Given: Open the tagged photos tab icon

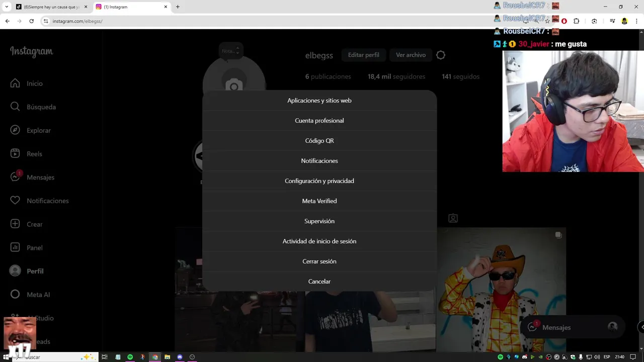Looking at the screenshot, I should coord(453,218).
